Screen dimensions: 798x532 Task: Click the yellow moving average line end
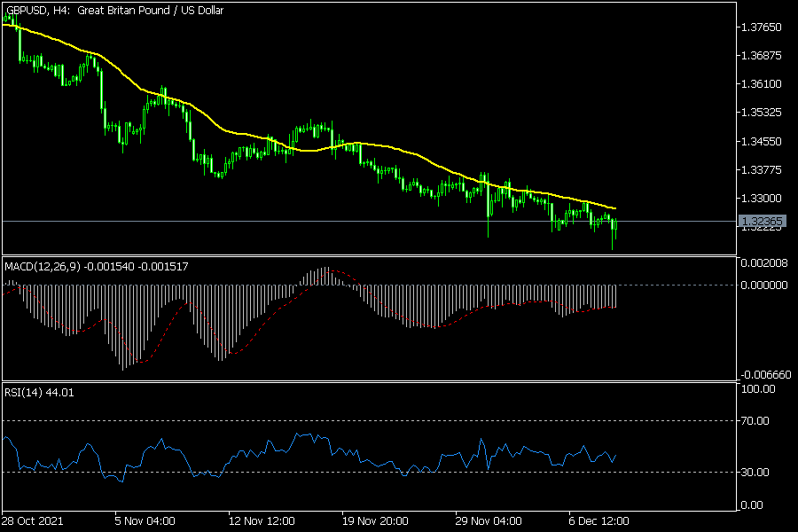(614, 208)
